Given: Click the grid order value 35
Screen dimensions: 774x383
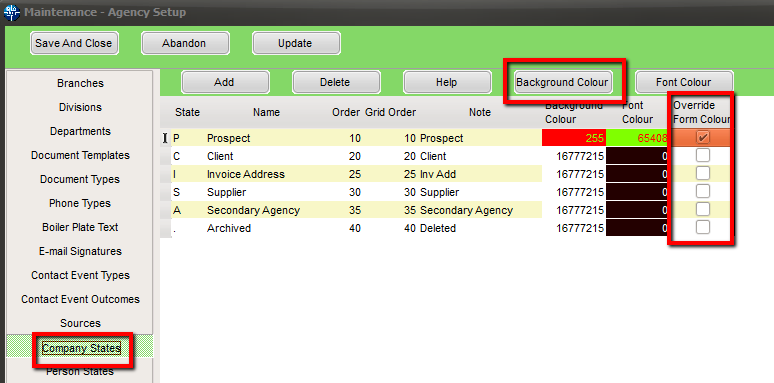Looking at the screenshot, I should (x=409, y=210).
